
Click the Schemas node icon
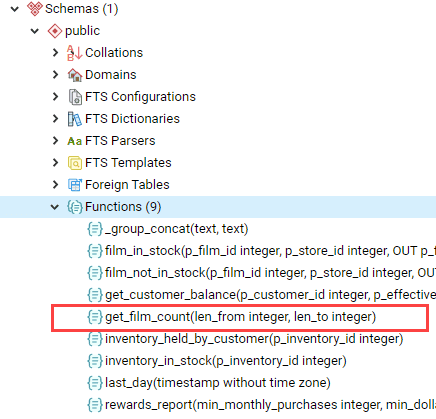pyautogui.click(x=35, y=9)
